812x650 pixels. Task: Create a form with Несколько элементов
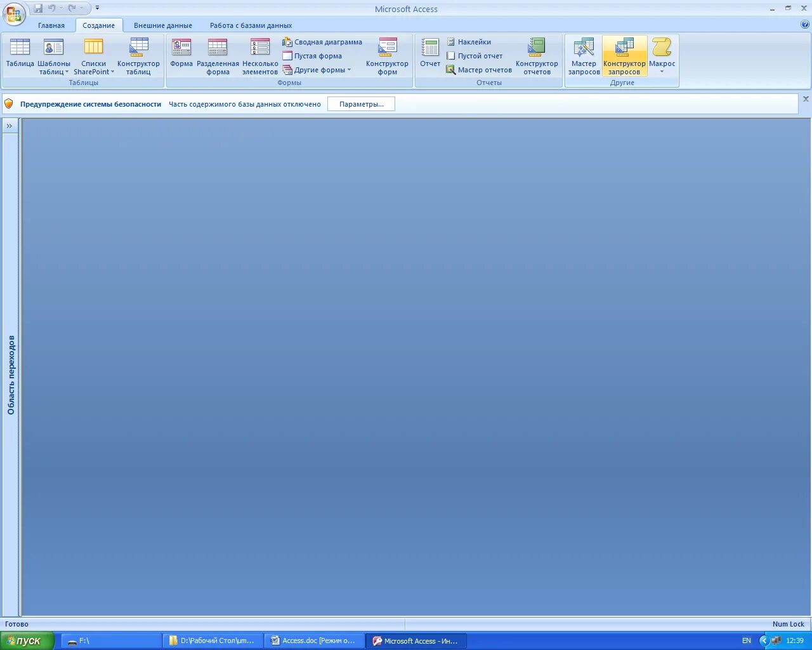[260, 56]
